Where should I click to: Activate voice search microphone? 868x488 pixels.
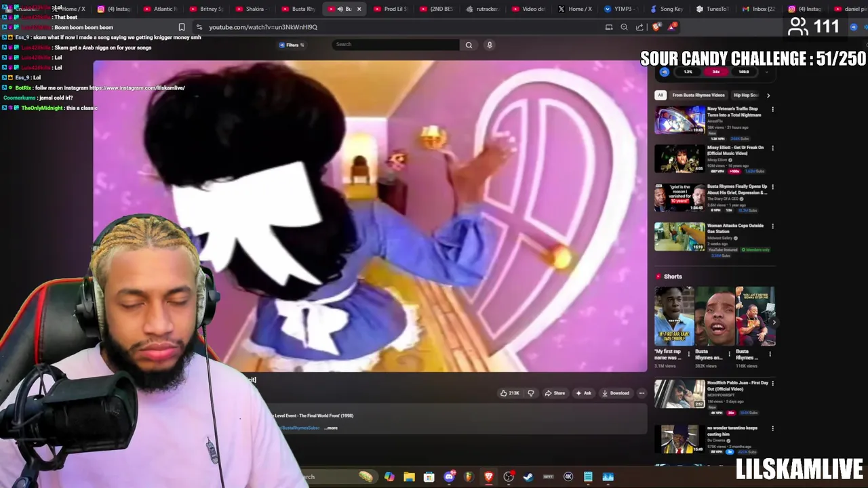coord(490,45)
